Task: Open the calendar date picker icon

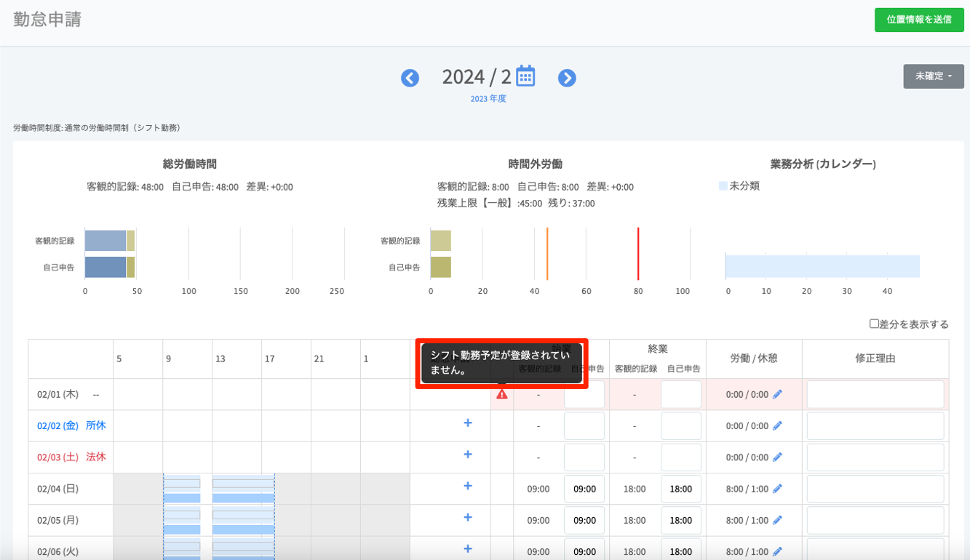Action: 525,76
